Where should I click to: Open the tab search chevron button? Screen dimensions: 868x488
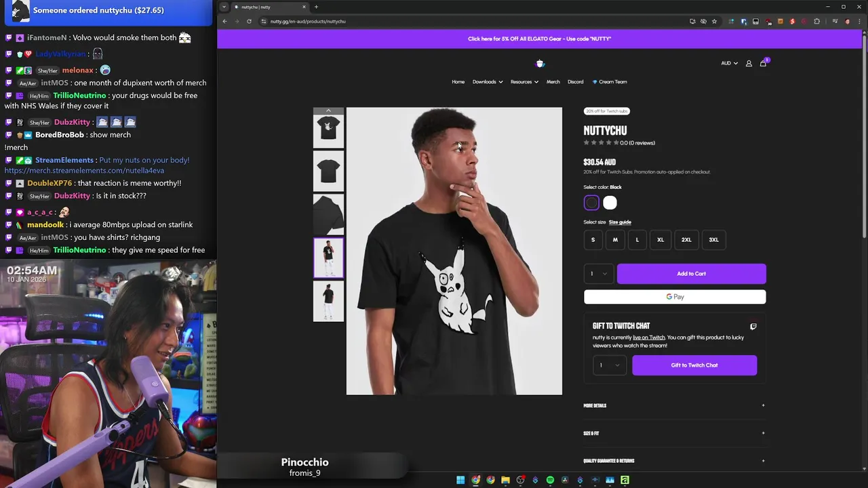point(224,7)
